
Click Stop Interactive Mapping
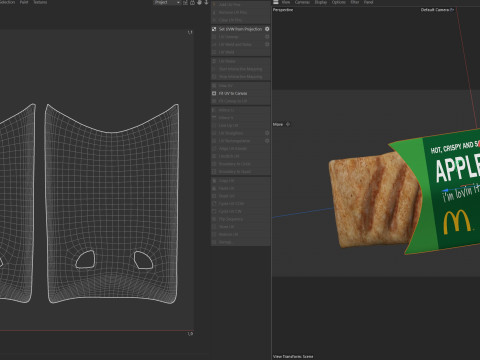[240, 77]
